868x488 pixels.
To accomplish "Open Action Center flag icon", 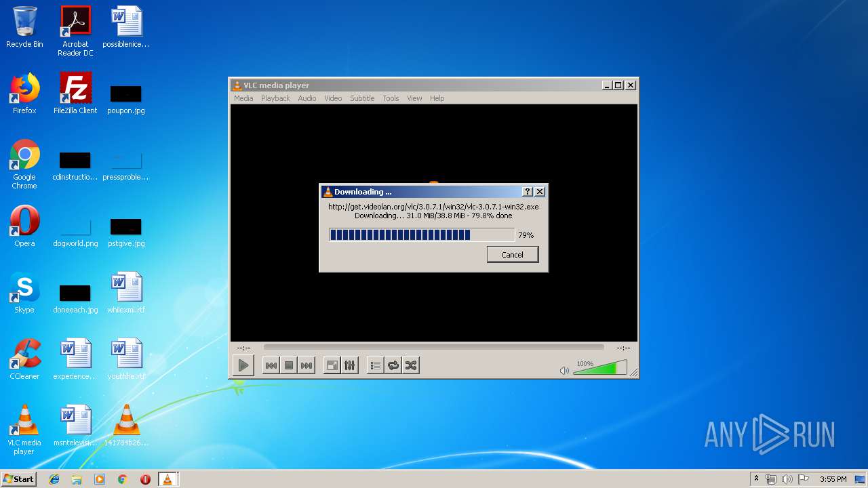I will (804, 479).
